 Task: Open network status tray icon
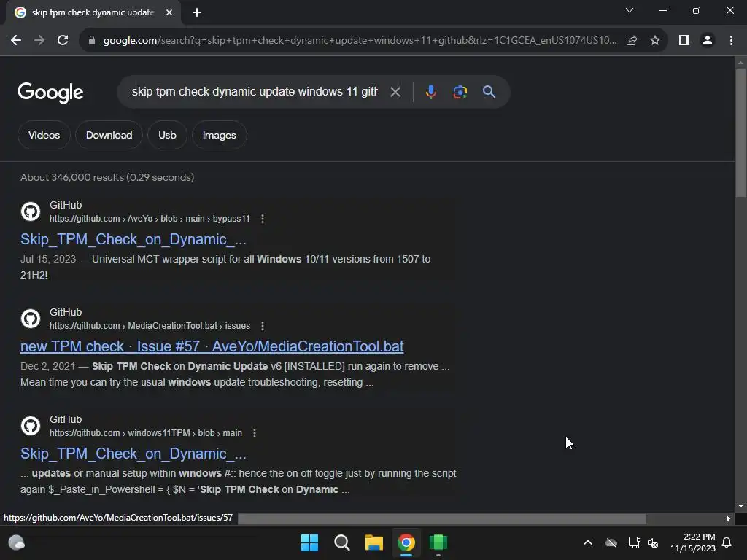(x=634, y=542)
